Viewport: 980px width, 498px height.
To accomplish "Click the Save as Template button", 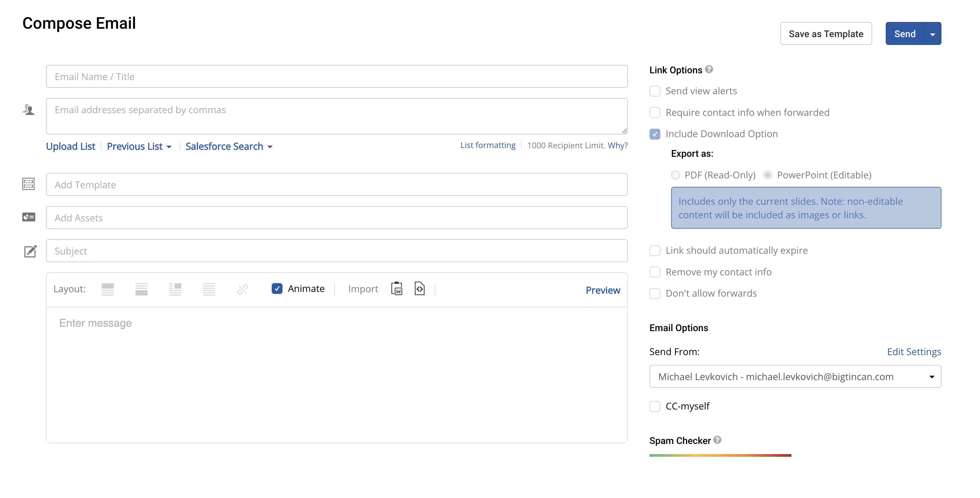I will (826, 34).
